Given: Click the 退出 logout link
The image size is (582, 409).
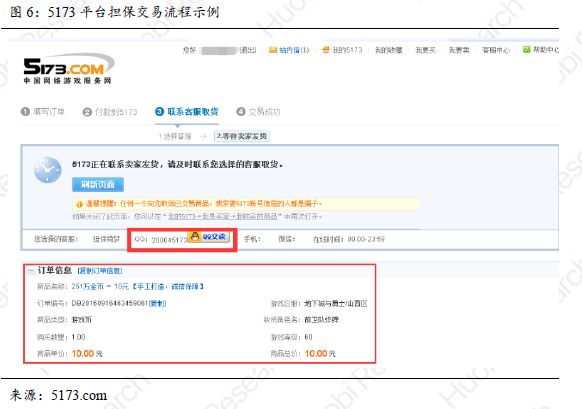Looking at the screenshot, I should coord(248,50).
